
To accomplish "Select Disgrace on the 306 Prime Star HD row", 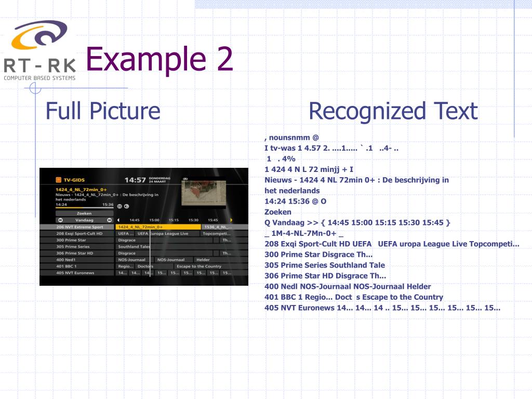I will coord(164,253).
